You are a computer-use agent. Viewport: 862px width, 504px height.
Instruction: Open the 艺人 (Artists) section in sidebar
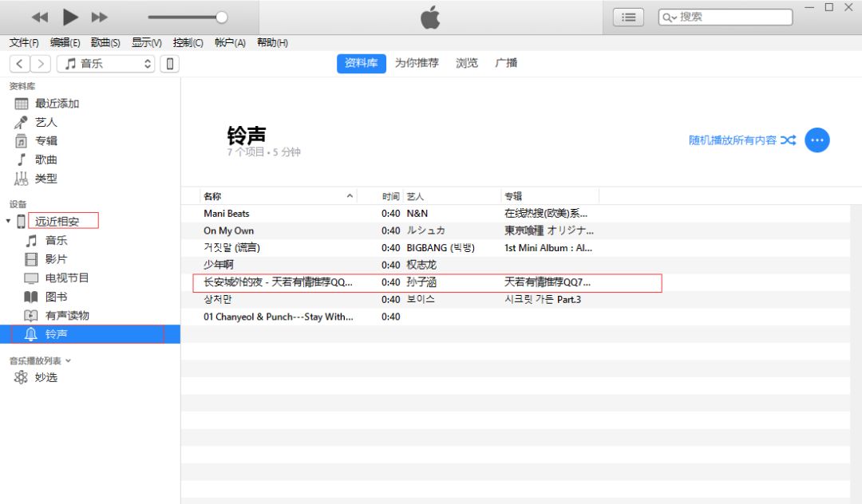48,121
